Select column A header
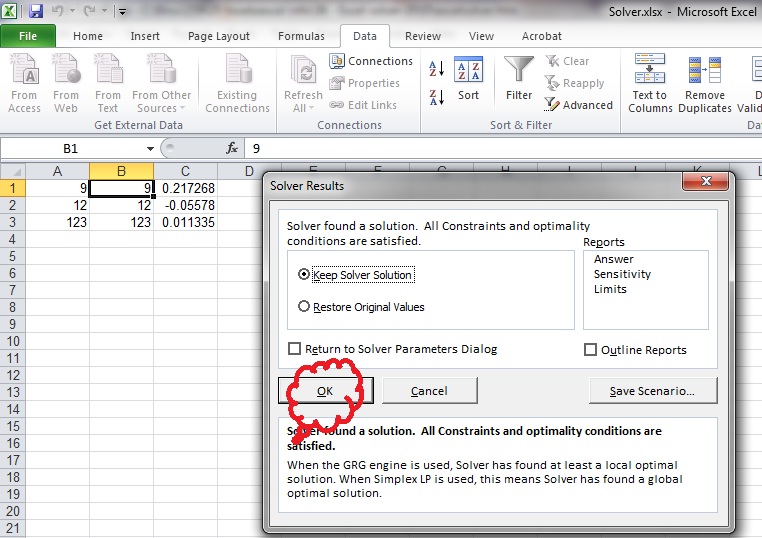The width and height of the screenshot is (762, 538). tap(57, 172)
